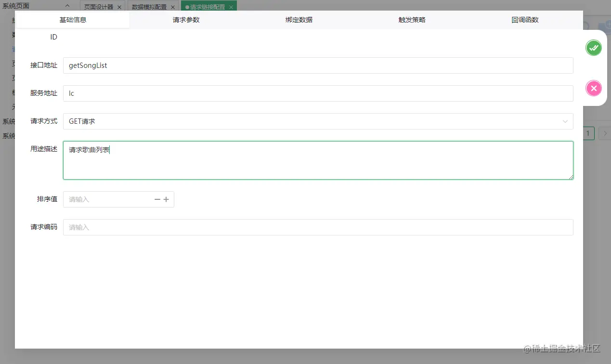Viewport: 611px width, 364px height.
Task: Focus the 用途描述 text area
Action: coord(318,160)
